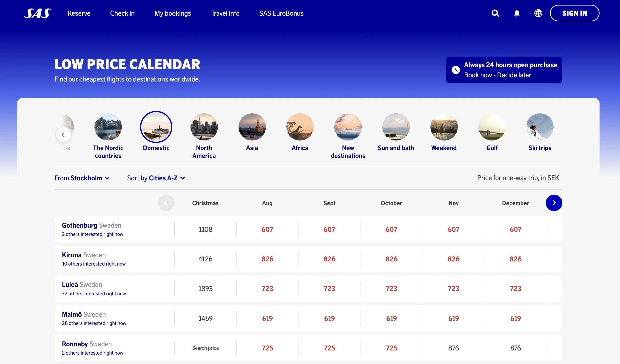Open the Ronneby Sweden destination
Screen dimensions: 620x364
(x=87, y=344)
